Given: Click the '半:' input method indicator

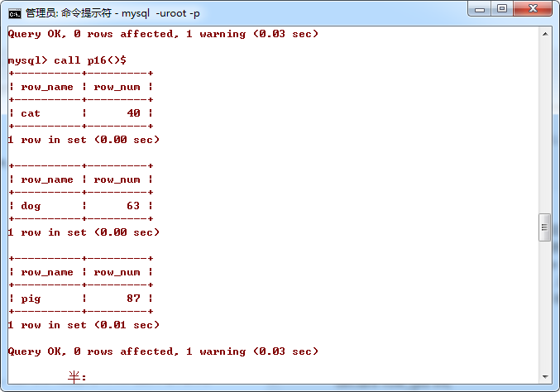Looking at the screenshot, I should point(77,377).
